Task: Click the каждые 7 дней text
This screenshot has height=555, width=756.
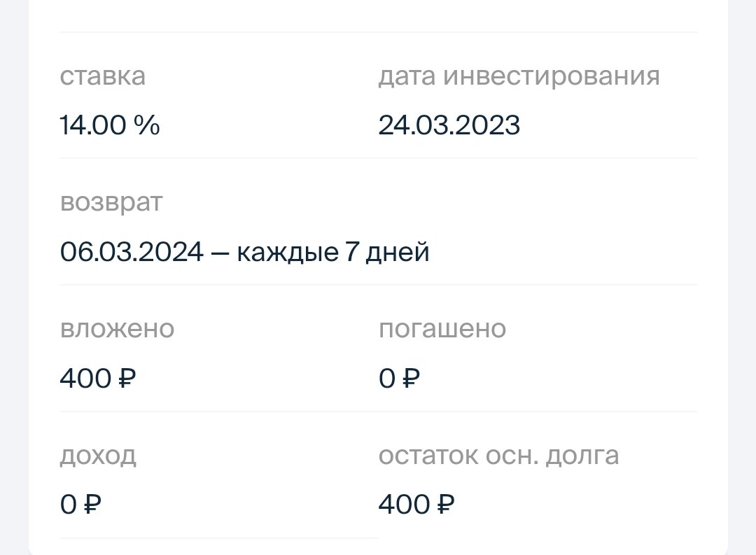Action: click(x=334, y=251)
